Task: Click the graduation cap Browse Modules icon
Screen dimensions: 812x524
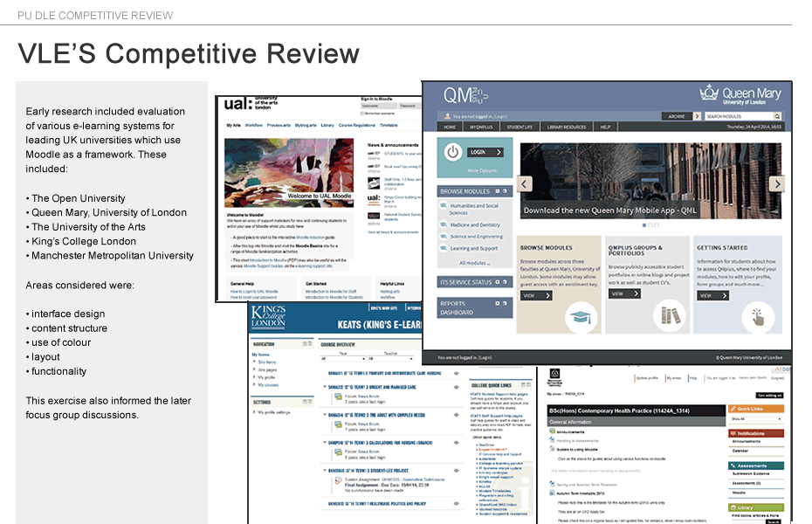Action: pos(581,316)
